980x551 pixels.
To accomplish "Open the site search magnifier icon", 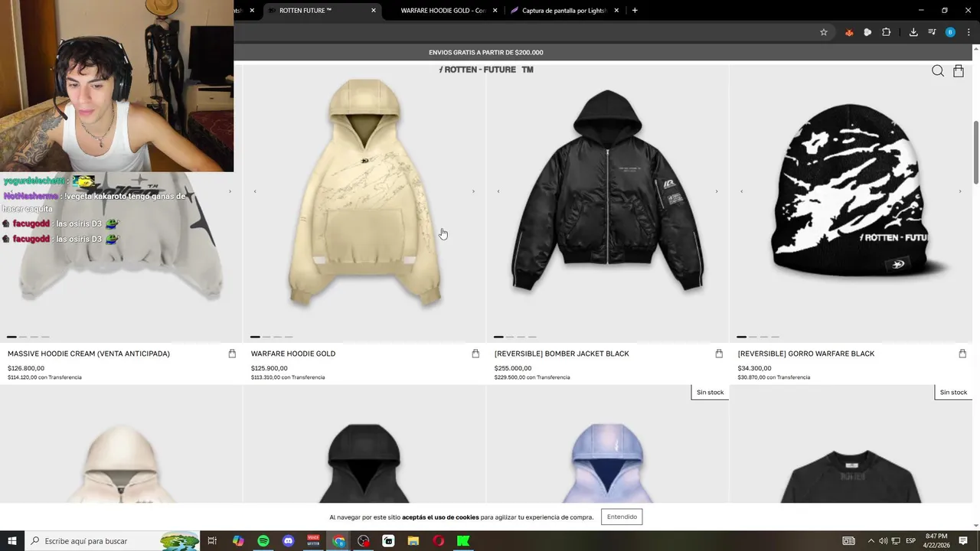I will click(x=938, y=71).
